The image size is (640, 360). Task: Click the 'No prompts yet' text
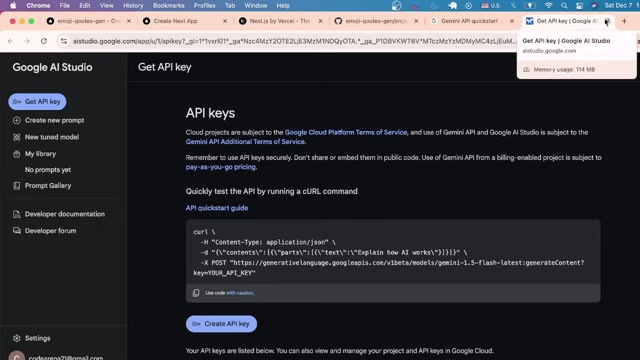(x=48, y=170)
